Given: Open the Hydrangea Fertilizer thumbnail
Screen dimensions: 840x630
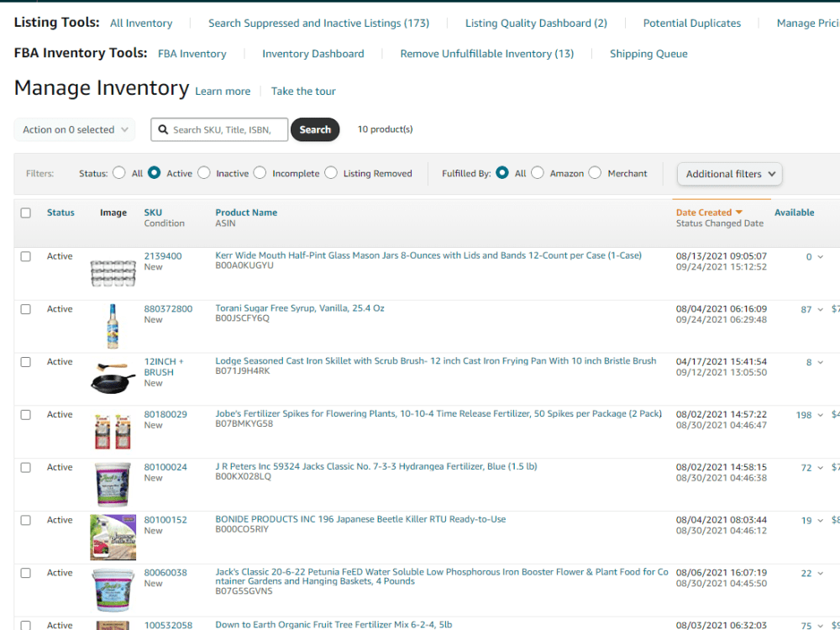Looking at the screenshot, I should pos(113,485).
